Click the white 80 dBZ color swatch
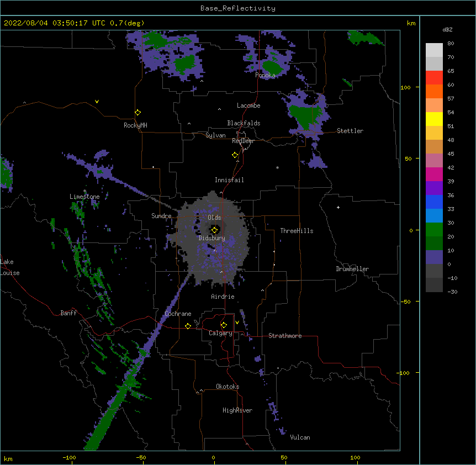Screen dimensions: 476x465 point(434,50)
